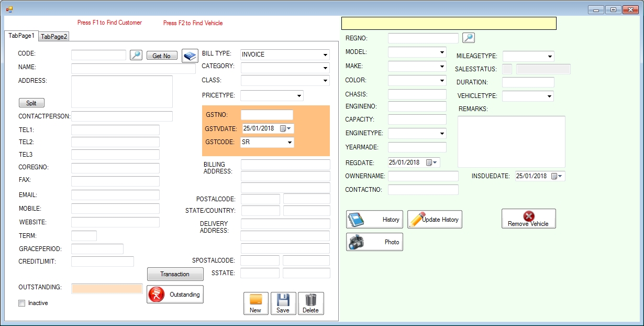Click the GSTNO input field
Viewport: 644px width, 326px height.
coord(267,115)
